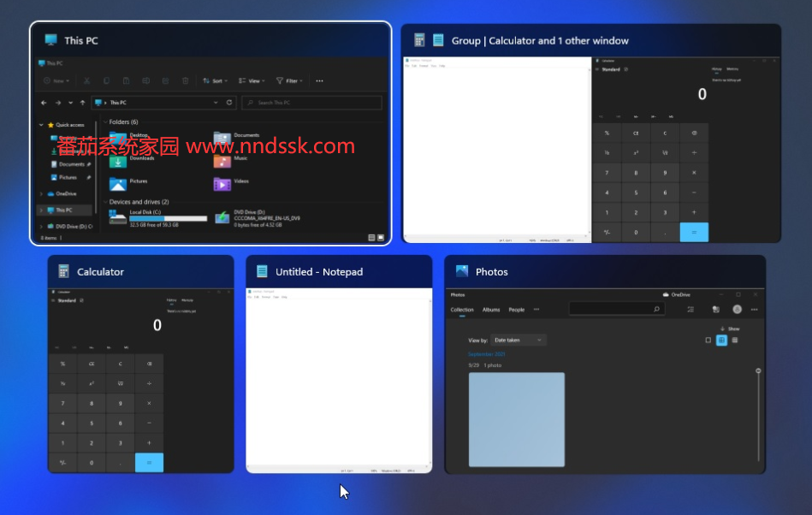Open the Filter dropdown in This PC
Image resolution: width=812 pixels, height=515 pixels.
tap(289, 80)
